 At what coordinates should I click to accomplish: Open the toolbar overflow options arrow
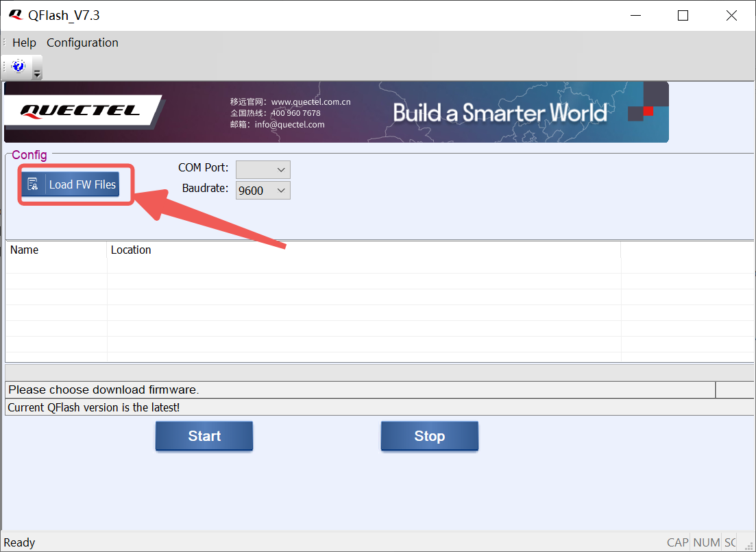coord(37,73)
